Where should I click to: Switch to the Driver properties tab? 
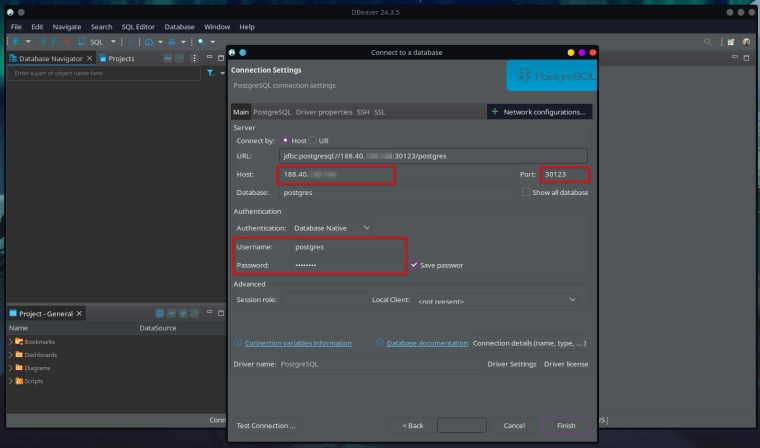[324, 112]
